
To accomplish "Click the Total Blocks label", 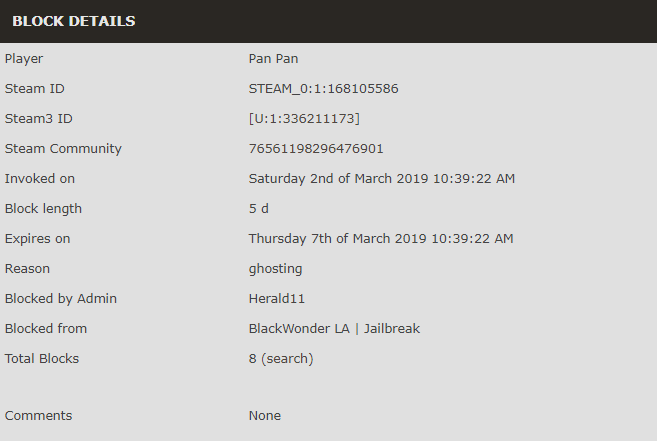I will 42,359.
